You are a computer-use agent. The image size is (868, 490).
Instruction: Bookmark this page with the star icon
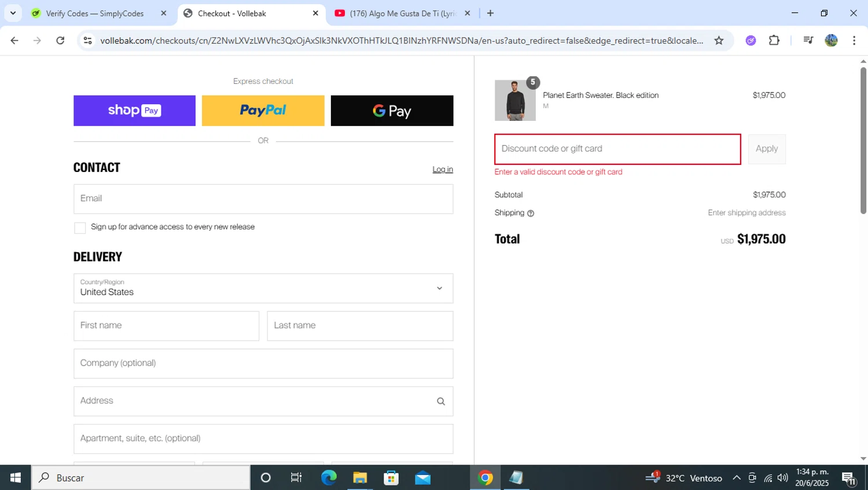click(719, 40)
